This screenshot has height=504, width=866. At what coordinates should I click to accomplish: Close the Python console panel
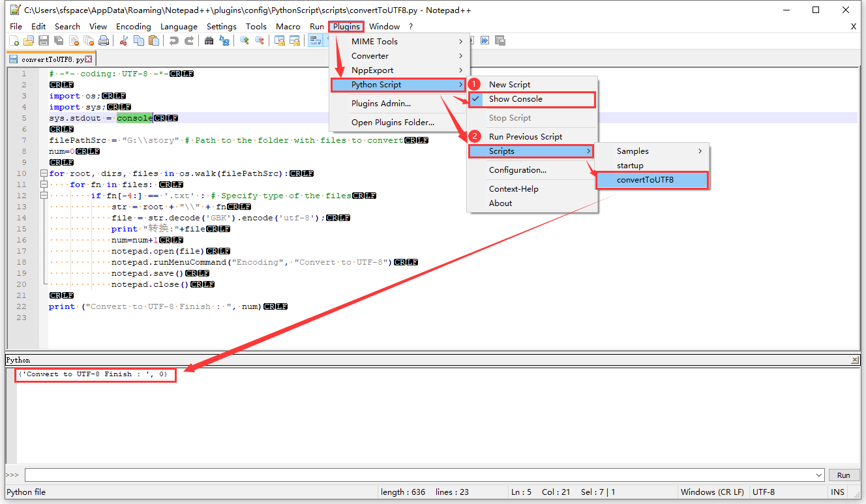(x=855, y=360)
